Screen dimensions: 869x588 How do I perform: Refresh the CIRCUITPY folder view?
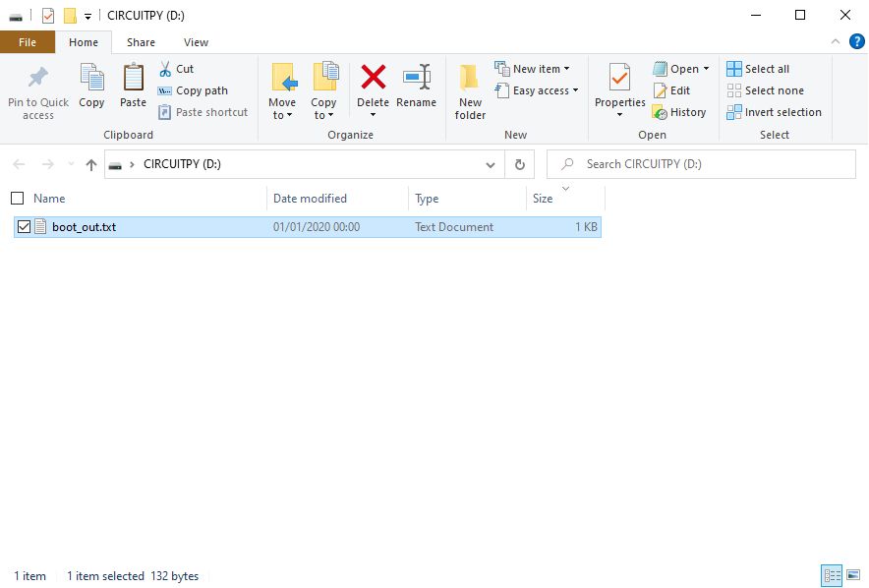519,164
